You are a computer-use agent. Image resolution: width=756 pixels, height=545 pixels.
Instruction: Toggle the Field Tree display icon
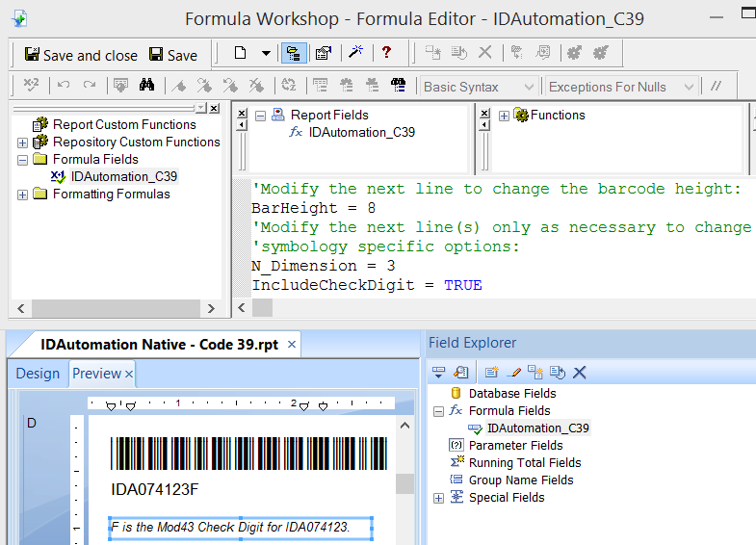(320, 86)
